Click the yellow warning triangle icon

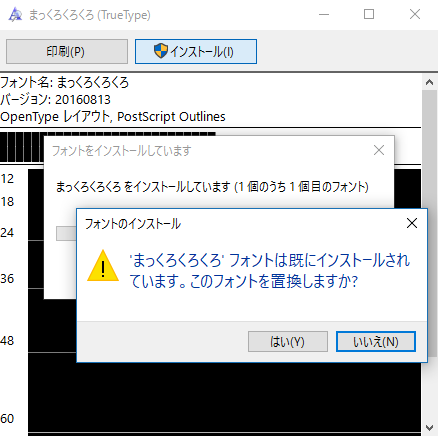(103, 266)
